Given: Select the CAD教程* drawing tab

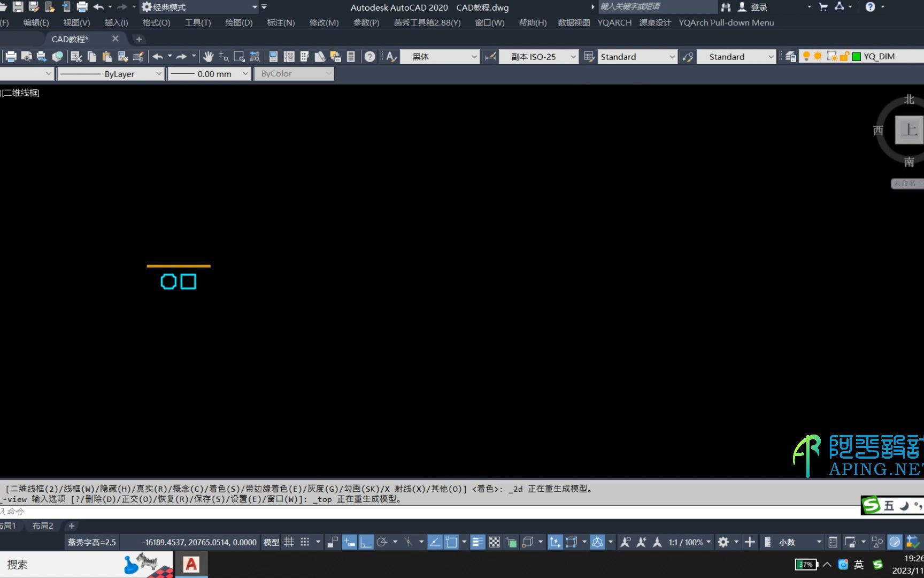Looking at the screenshot, I should coord(70,39).
